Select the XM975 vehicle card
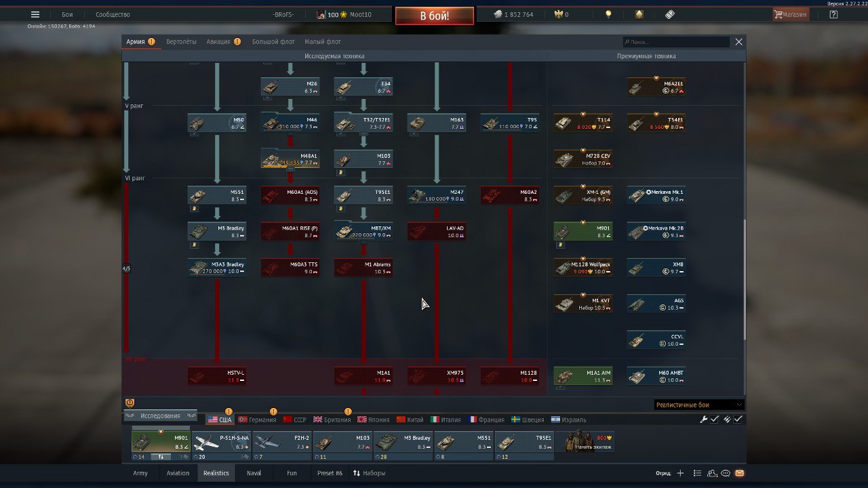 coord(437,376)
